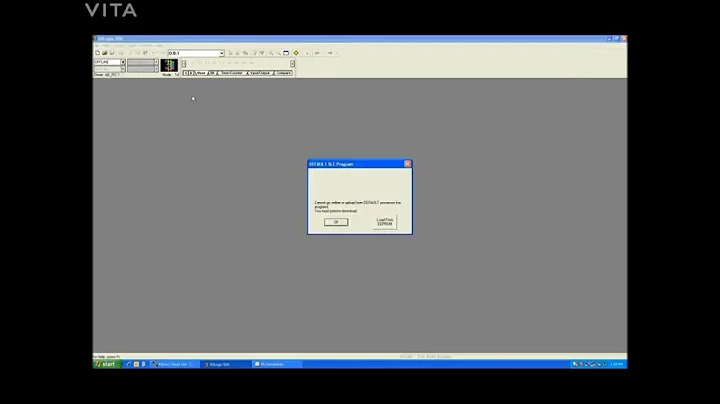Screen dimensions: 720x404
Task: Click the back navigation arrow icon
Action: pos(317,53)
